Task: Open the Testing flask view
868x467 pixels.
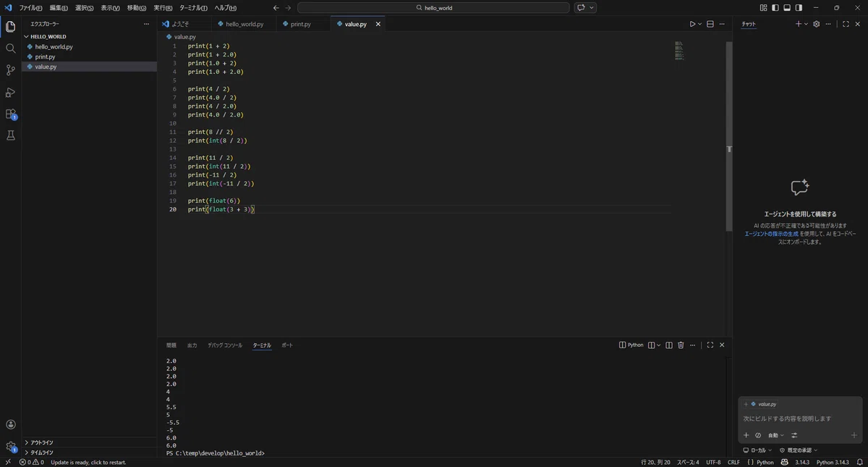Action: tap(10, 135)
